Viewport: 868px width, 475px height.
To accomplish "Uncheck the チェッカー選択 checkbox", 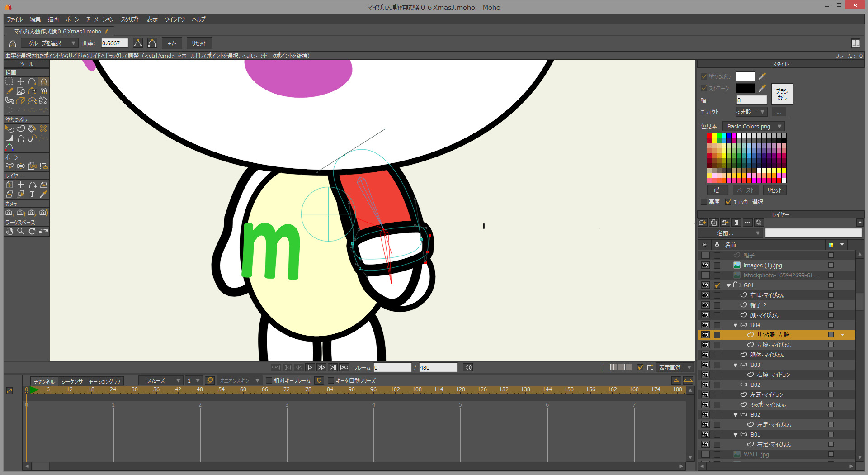I will tap(728, 202).
